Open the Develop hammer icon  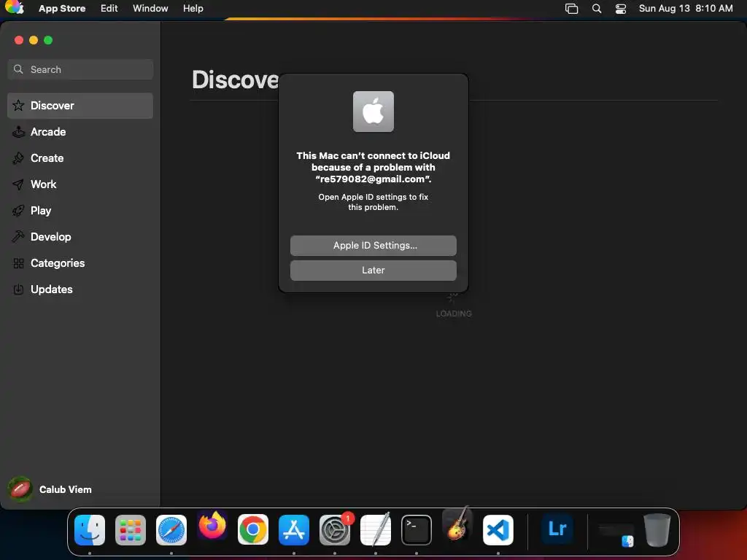point(18,237)
